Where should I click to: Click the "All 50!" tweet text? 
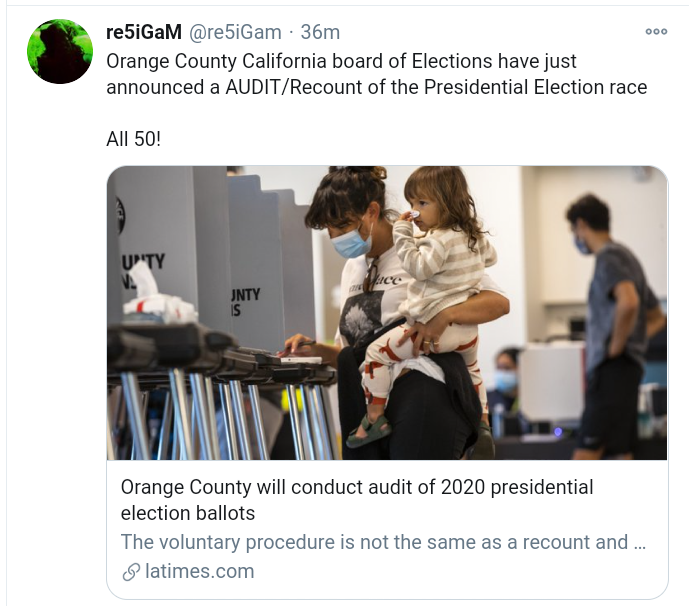[133, 139]
